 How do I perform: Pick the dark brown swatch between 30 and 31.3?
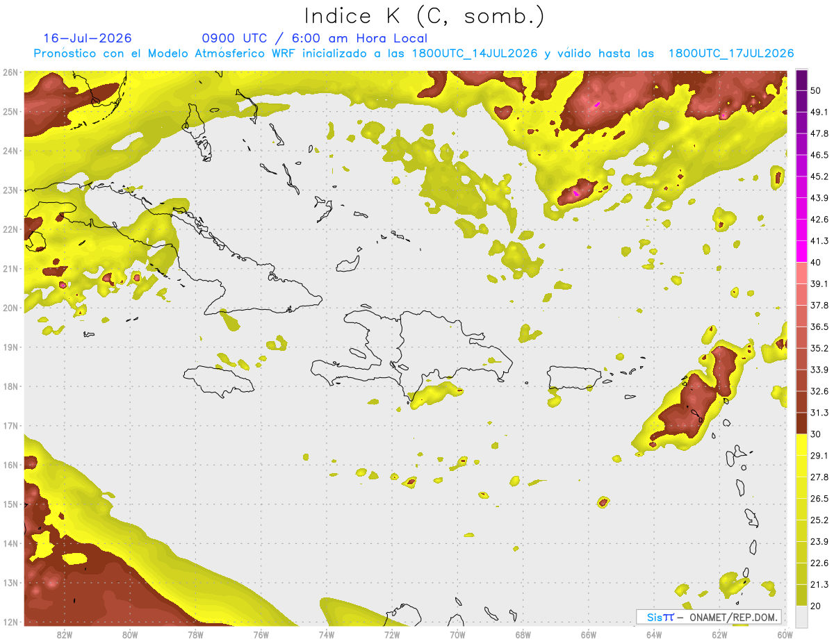(801, 424)
